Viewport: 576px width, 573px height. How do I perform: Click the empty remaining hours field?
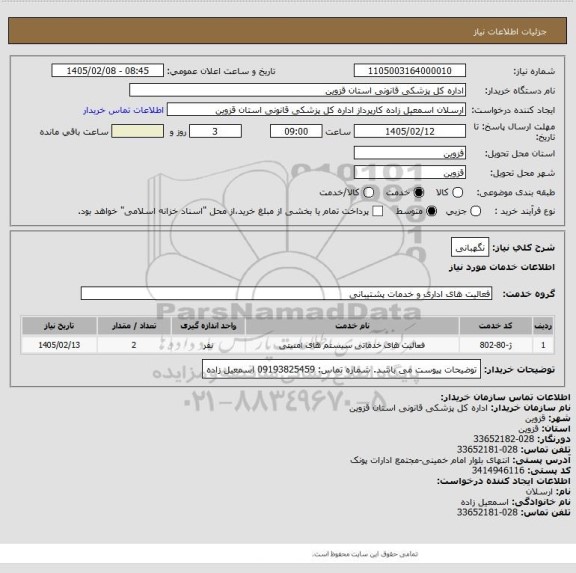point(137,131)
